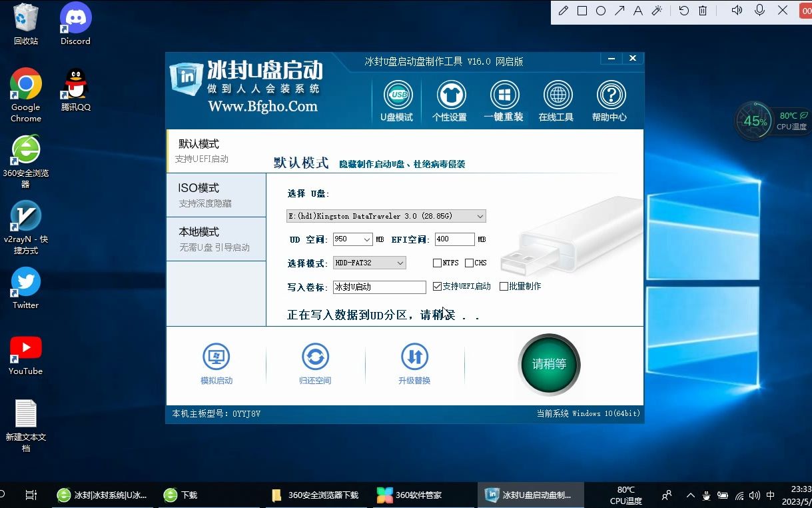Viewport: 812px width, 508px height.
Task: Click the 升级替换 upgrade replace icon
Action: [x=414, y=362]
